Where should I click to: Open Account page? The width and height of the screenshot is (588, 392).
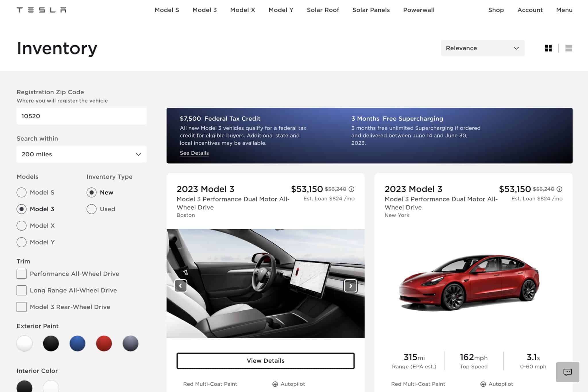coord(530,10)
